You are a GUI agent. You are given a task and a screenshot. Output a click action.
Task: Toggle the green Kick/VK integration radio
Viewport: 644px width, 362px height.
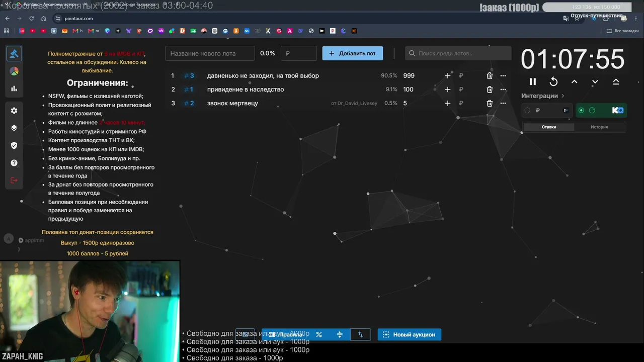tap(582, 111)
